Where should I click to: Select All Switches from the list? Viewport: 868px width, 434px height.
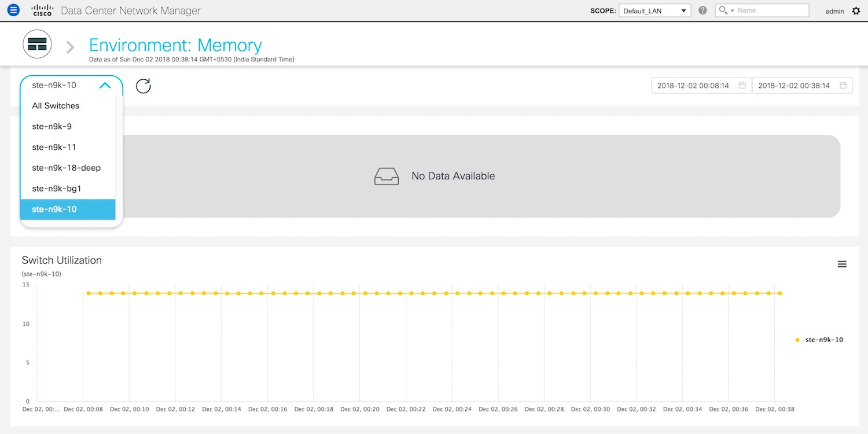(56, 106)
